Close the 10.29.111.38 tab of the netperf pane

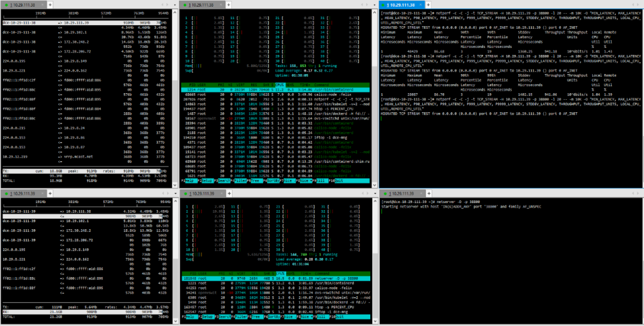pyautogui.click(x=420, y=5)
